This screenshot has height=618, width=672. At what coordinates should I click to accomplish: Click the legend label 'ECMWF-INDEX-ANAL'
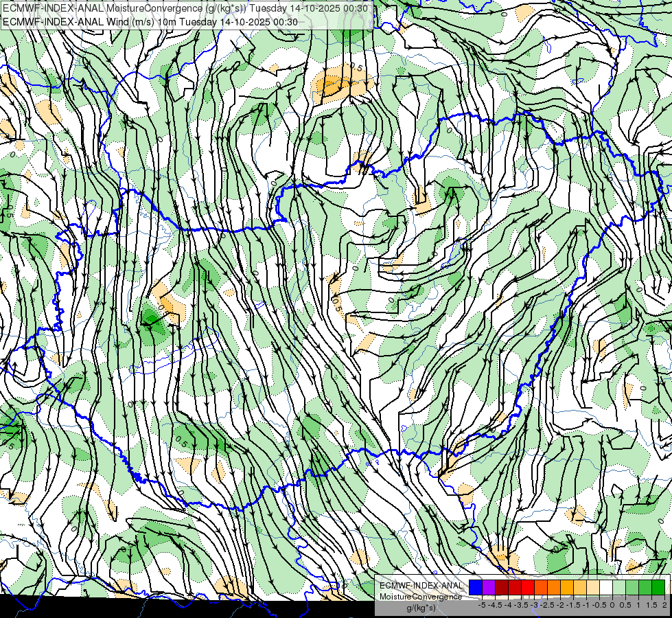pyautogui.click(x=421, y=586)
